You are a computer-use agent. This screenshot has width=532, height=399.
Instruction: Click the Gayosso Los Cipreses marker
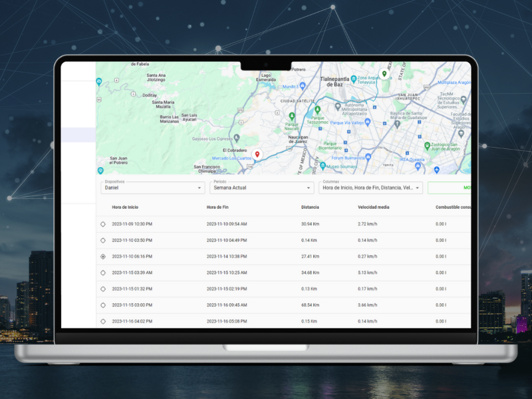tap(237, 138)
